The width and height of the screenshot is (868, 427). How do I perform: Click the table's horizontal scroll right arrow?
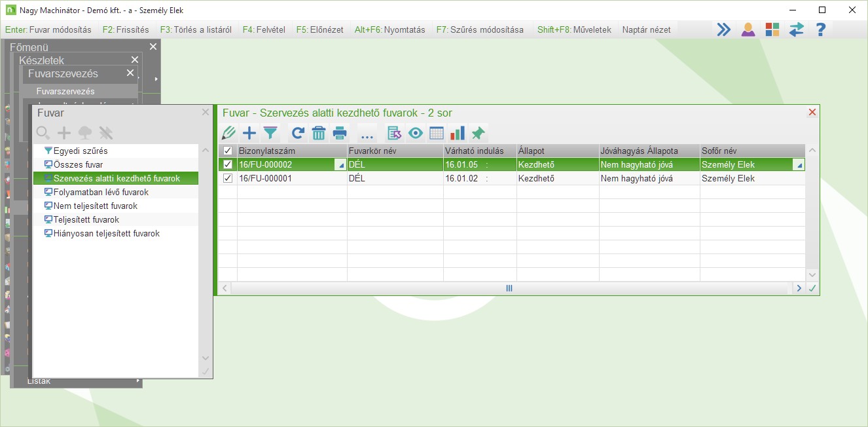799,288
